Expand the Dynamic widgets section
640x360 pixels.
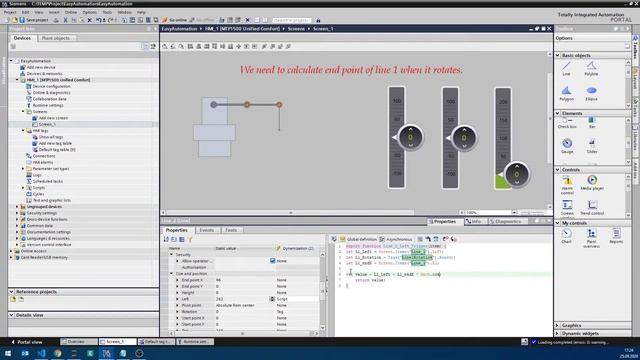[x=558, y=333]
